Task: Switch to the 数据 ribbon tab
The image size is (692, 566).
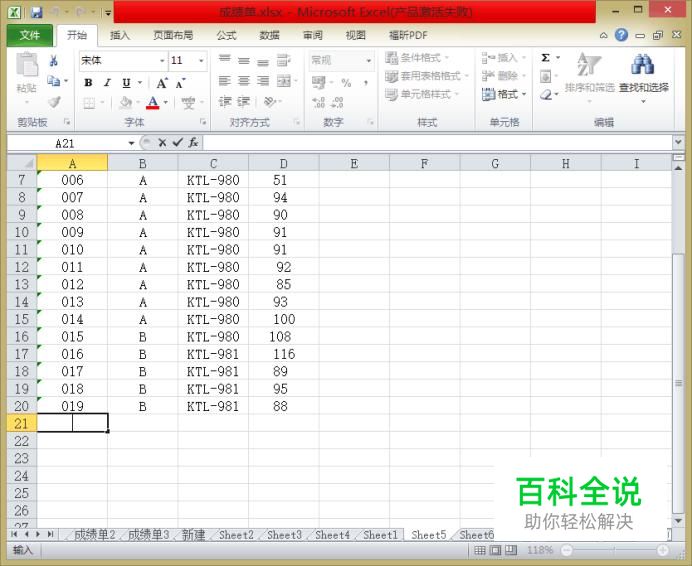Action: click(x=269, y=35)
